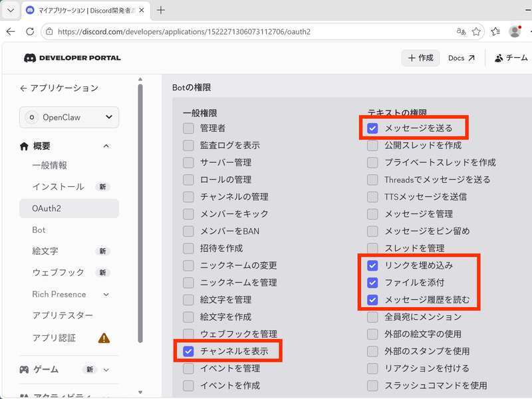
Task: Enable メッセージを管理 checkbox
Action: [372, 214]
